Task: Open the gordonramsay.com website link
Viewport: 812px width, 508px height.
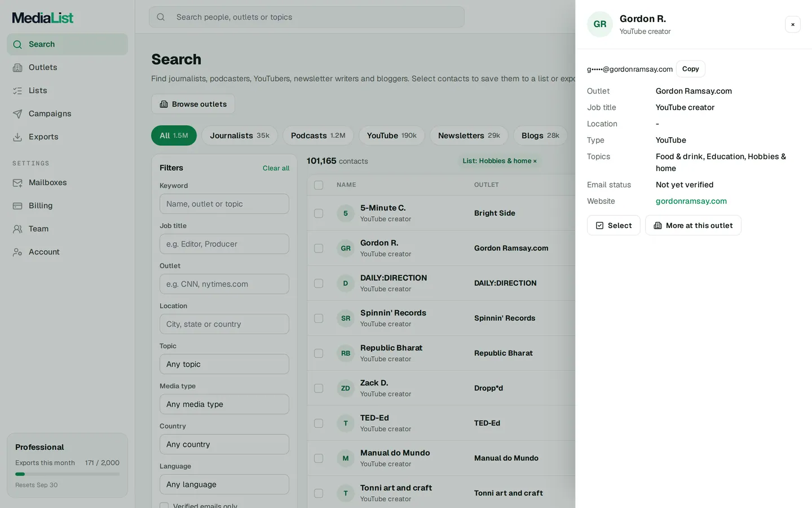Action: click(x=691, y=201)
